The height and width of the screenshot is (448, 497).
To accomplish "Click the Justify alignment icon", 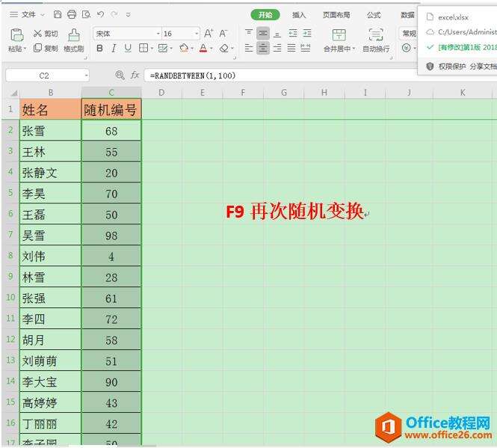I will point(291,48).
